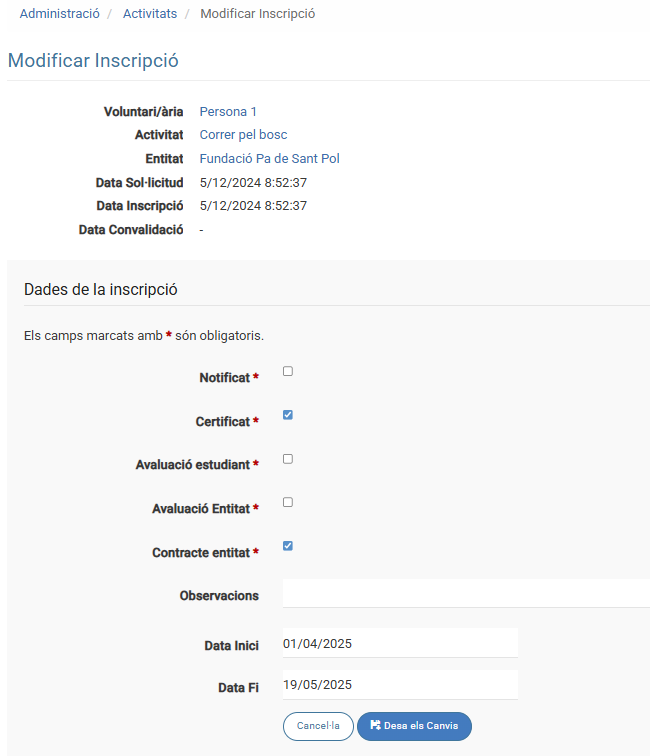Uncheck the Certificat checkbox

[x=288, y=415]
